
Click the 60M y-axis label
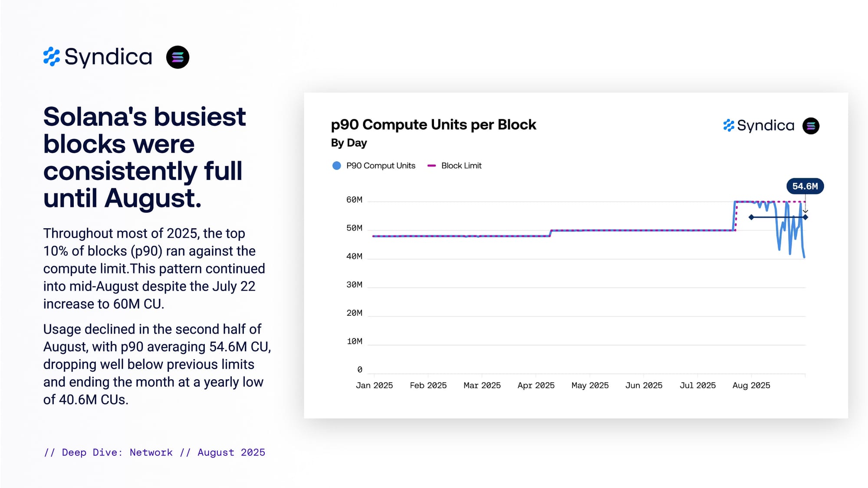coord(354,200)
